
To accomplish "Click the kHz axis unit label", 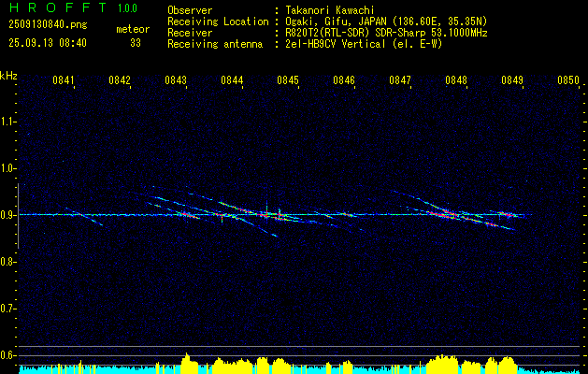I will pos(8,76).
